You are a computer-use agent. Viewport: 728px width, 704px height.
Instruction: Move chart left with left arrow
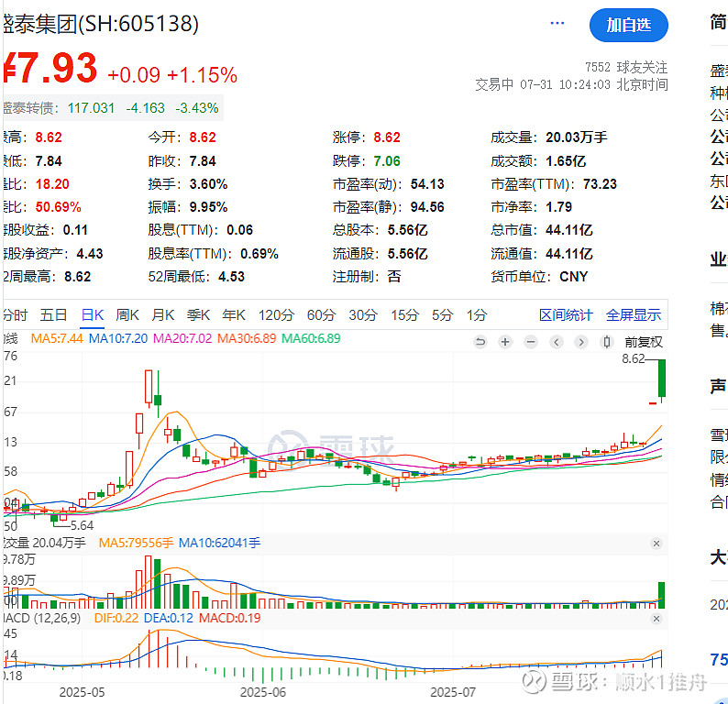point(557,343)
